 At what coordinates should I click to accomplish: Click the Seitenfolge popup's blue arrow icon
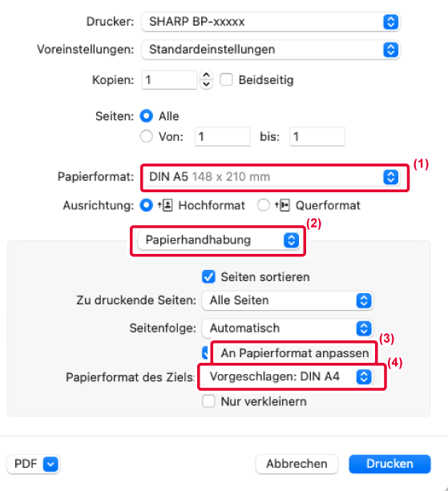point(364,328)
